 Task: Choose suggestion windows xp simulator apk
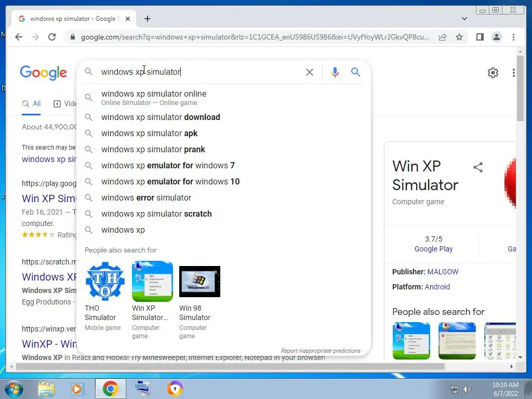pyautogui.click(x=223, y=134)
